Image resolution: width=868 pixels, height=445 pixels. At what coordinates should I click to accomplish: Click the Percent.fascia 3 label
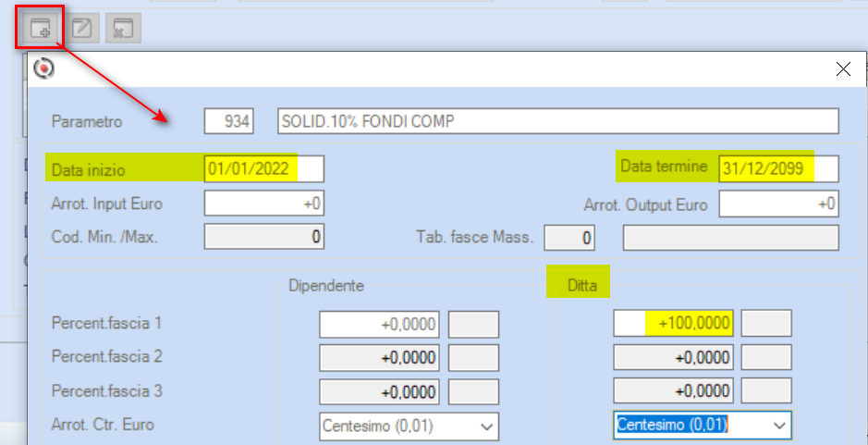pyautogui.click(x=107, y=390)
